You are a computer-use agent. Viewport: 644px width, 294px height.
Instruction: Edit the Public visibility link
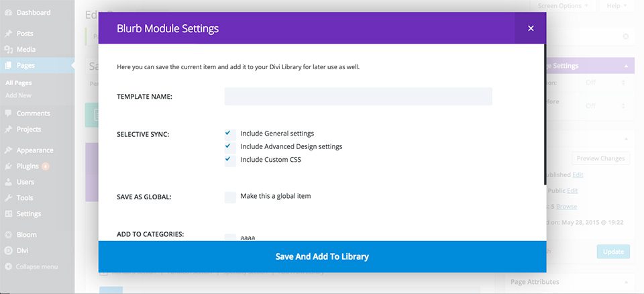pyautogui.click(x=572, y=191)
